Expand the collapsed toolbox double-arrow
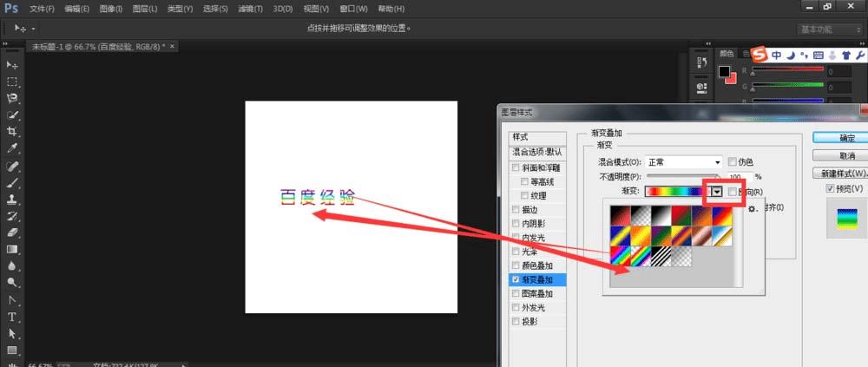Image resolution: width=868 pixels, height=367 pixels. pyautogui.click(x=5, y=43)
